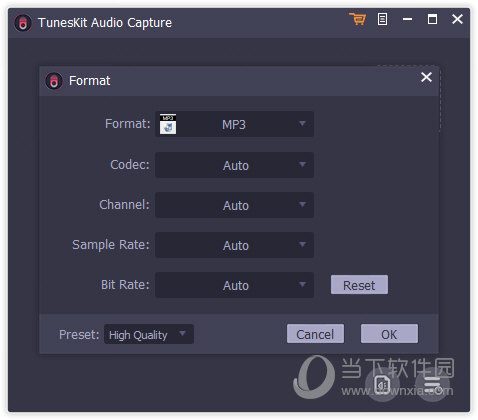Click Cancel to discard format changes
478x420 pixels.
[315, 334]
